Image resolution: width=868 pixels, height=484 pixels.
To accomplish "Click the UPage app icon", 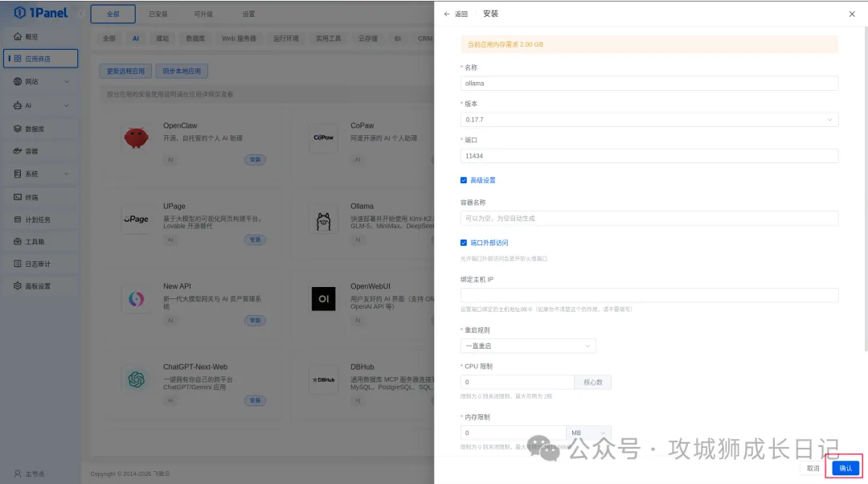I will [136, 219].
